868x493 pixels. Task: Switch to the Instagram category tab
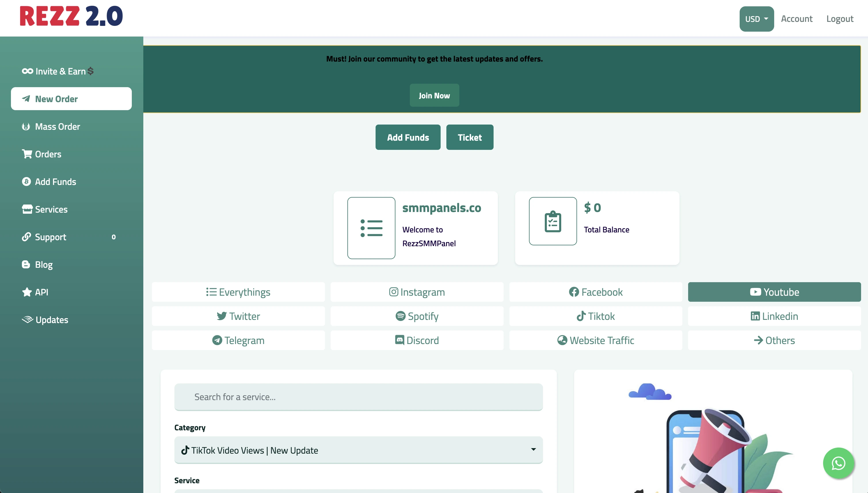pyautogui.click(x=417, y=292)
